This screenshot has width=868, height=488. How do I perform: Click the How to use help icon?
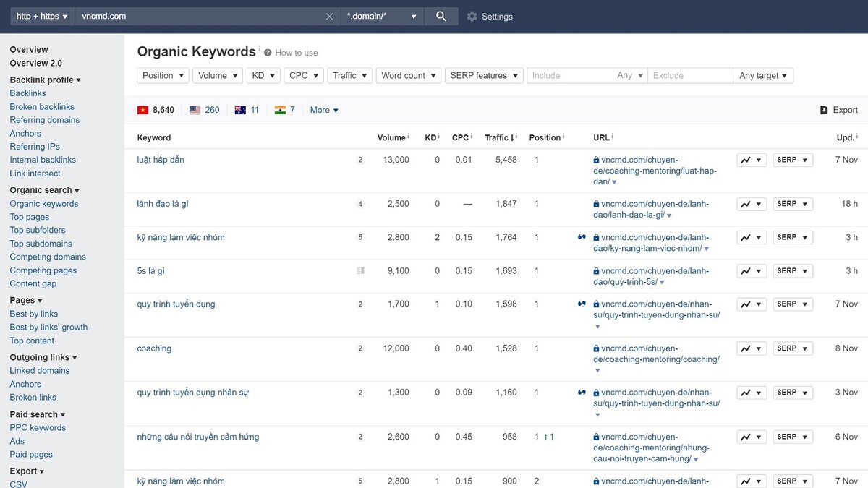[x=268, y=53]
